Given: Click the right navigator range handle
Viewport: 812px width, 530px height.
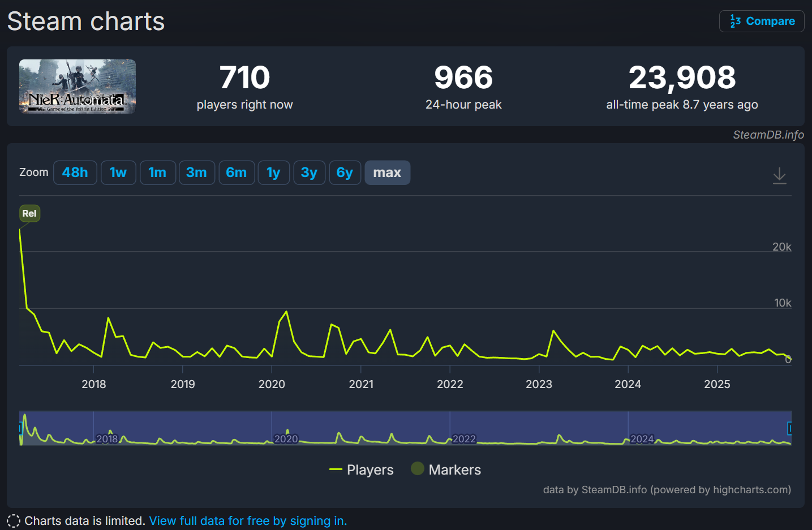Looking at the screenshot, I should pyautogui.click(x=790, y=428).
